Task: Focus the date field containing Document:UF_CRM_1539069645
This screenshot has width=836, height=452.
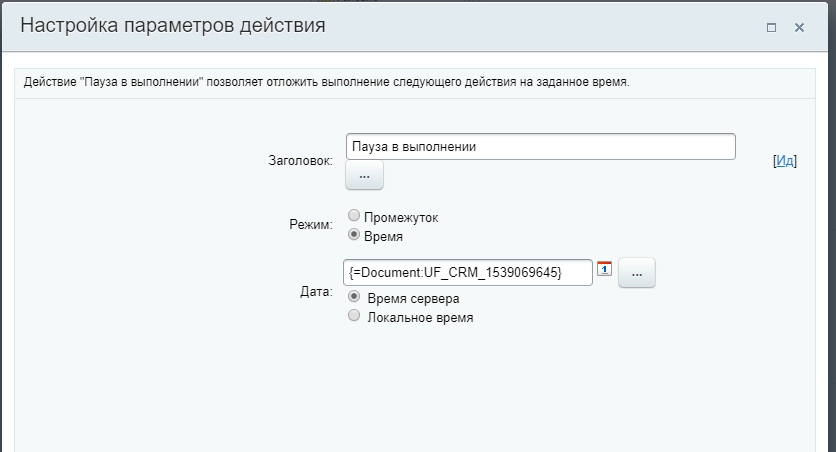Action: pos(468,272)
